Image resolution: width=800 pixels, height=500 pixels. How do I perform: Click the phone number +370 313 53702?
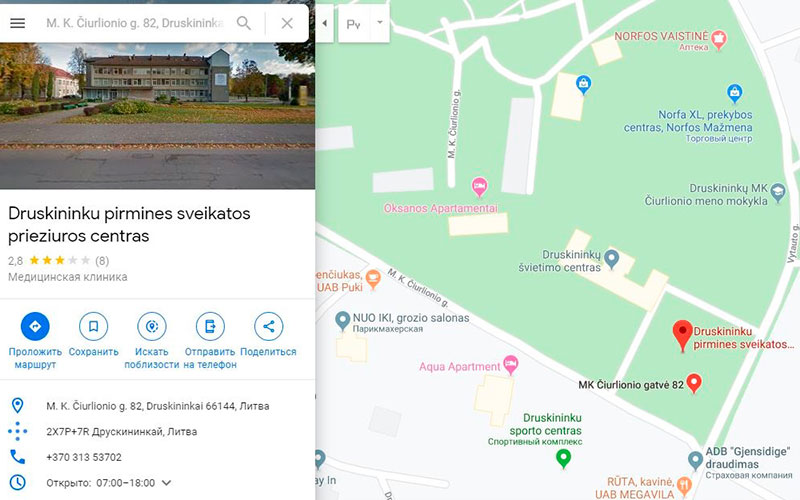pyautogui.click(x=84, y=457)
